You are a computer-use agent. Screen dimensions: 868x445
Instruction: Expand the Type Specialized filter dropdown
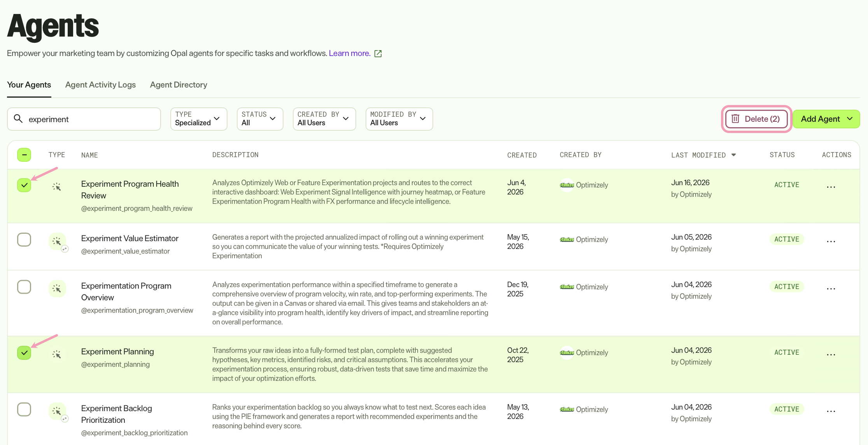199,119
